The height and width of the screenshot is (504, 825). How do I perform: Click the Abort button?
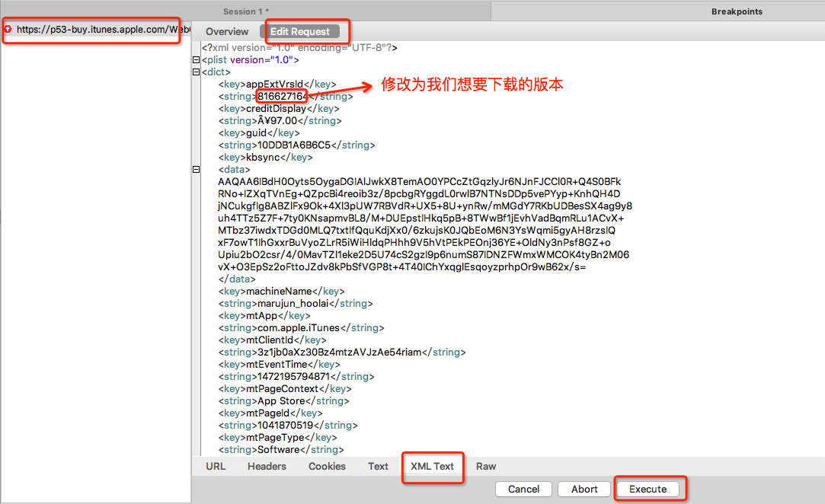(584, 489)
